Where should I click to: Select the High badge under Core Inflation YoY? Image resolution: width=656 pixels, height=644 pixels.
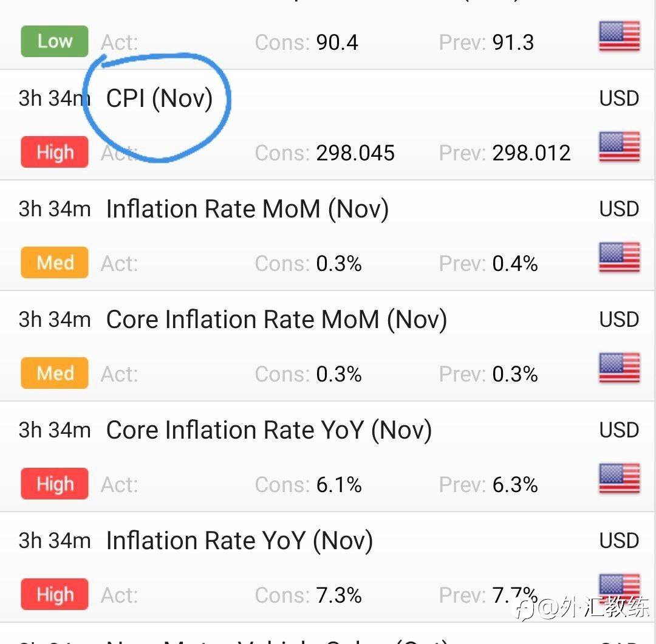55,484
